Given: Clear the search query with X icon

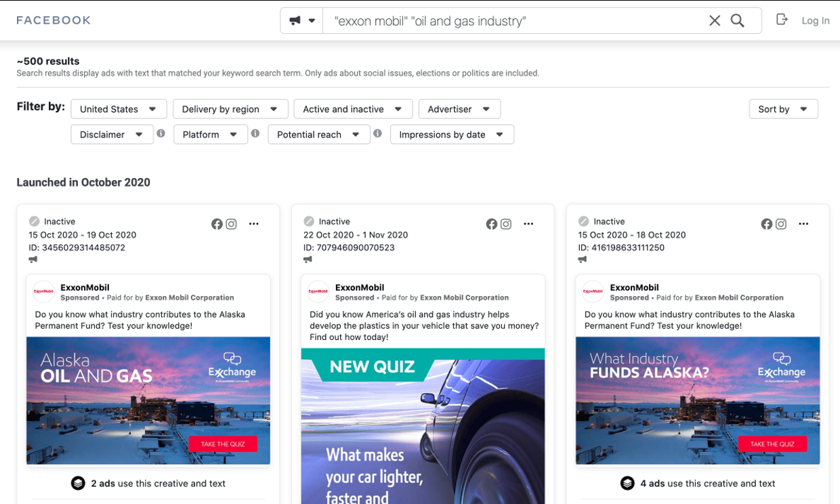Looking at the screenshot, I should [x=714, y=21].
